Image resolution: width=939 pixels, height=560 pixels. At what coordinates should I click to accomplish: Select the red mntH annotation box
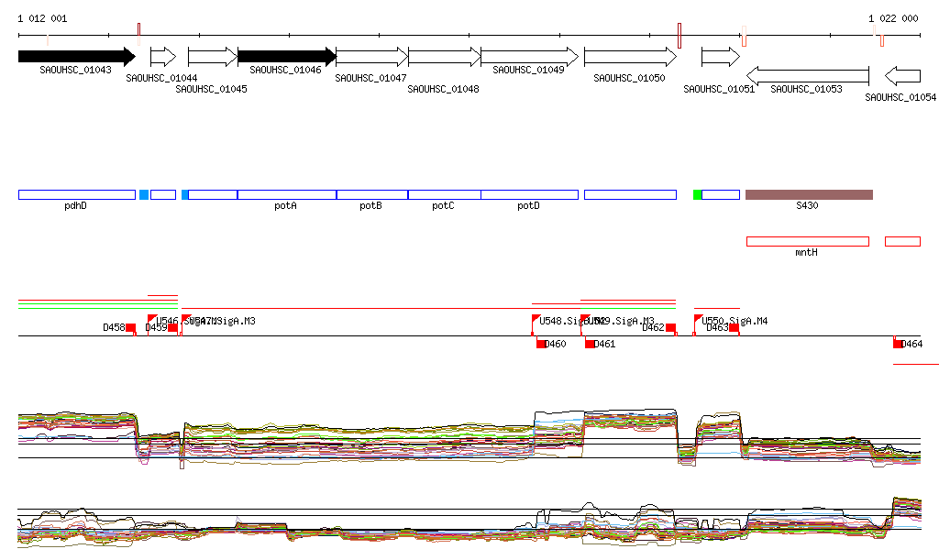[x=807, y=241]
